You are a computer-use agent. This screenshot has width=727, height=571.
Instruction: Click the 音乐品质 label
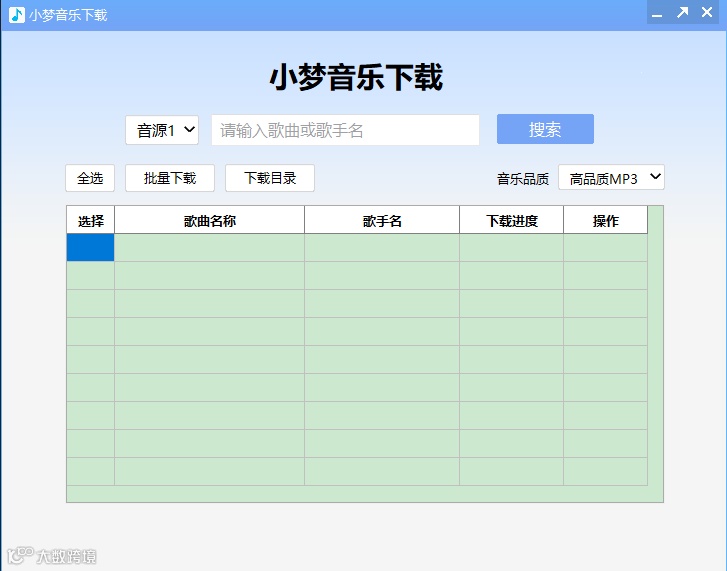(x=523, y=179)
